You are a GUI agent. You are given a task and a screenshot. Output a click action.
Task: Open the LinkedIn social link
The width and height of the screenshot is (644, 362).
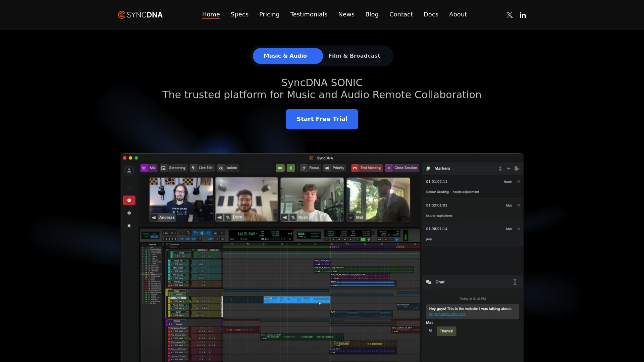523,15
